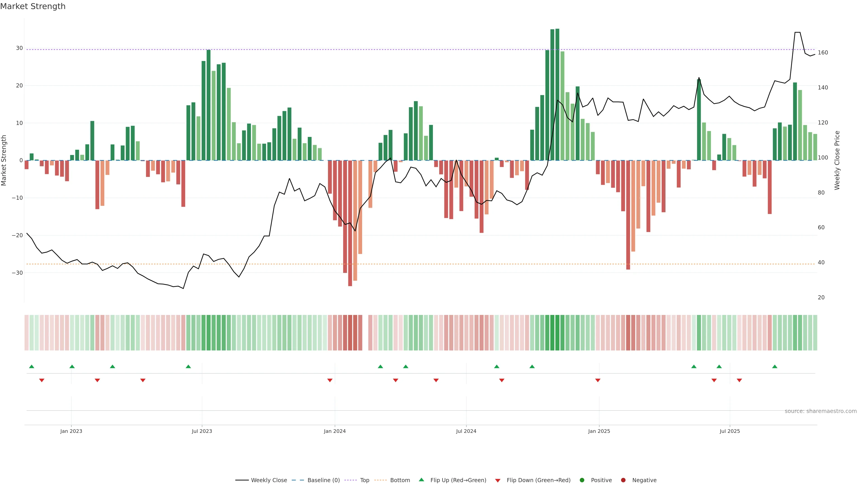This screenshot has height=488, width=868.
Task: Click the Jul 2023 axis label
Action: pos(202,431)
